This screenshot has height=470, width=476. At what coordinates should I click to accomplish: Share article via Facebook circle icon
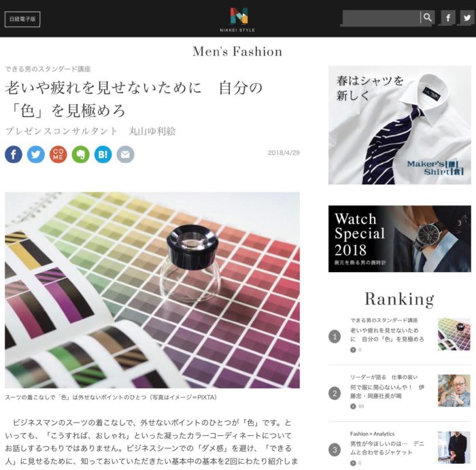[14, 154]
